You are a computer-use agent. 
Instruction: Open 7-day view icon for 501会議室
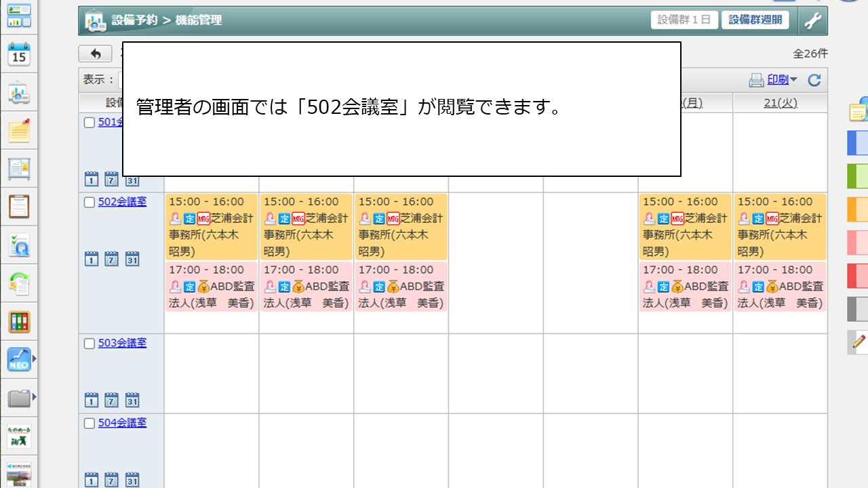[x=112, y=179]
